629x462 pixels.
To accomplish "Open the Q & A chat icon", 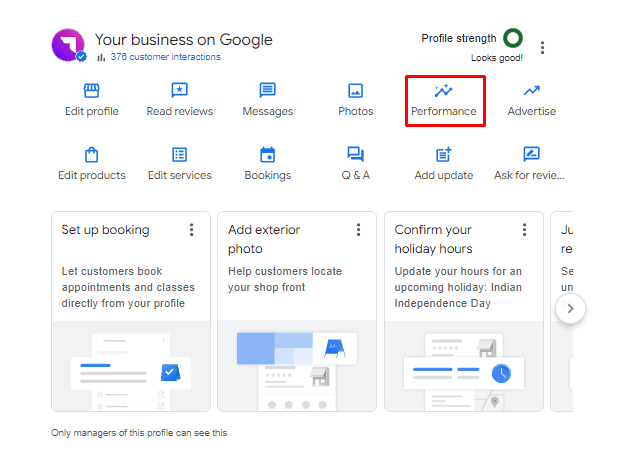I will [355, 154].
